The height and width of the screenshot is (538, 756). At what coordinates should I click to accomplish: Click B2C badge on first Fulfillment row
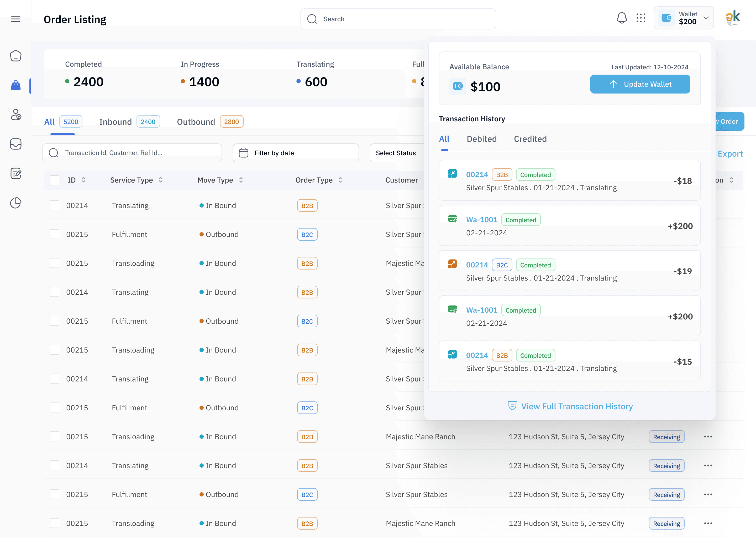pyautogui.click(x=307, y=234)
